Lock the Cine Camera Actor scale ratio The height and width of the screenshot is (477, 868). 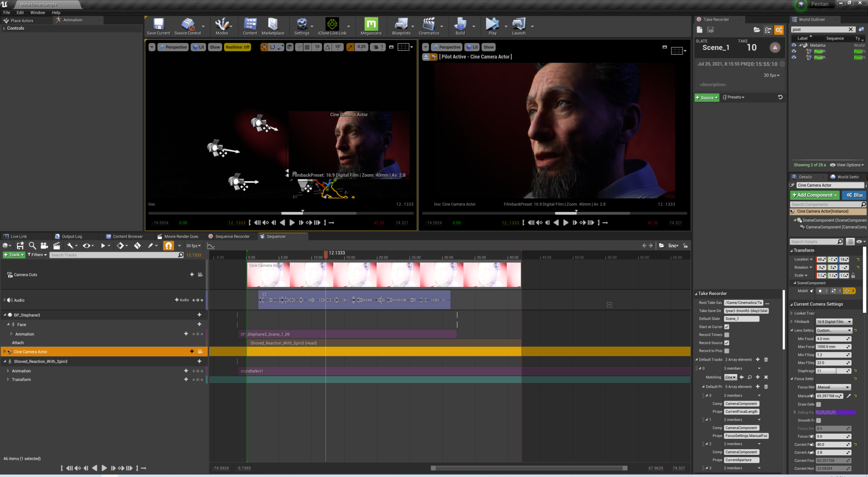click(853, 276)
